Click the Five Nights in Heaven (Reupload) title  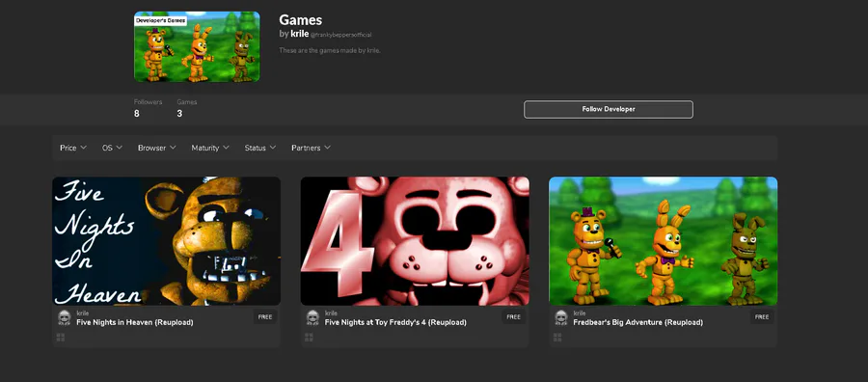(134, 322)
